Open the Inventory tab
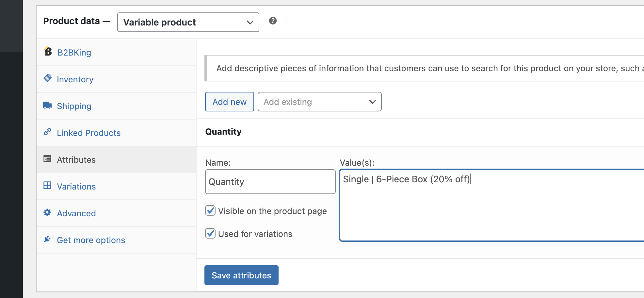This screenshot has width=644, height=298. tap(116, 79)
